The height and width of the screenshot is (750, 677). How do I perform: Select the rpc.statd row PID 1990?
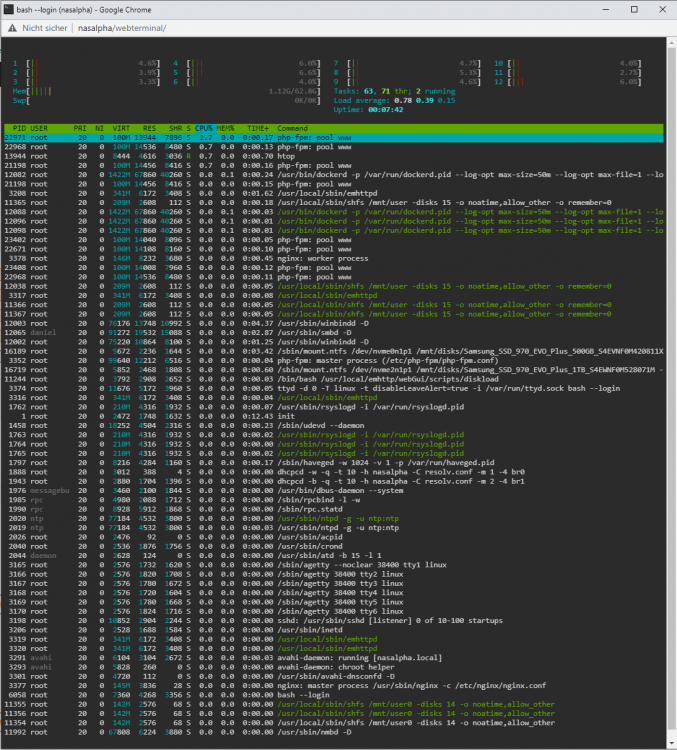333,509
